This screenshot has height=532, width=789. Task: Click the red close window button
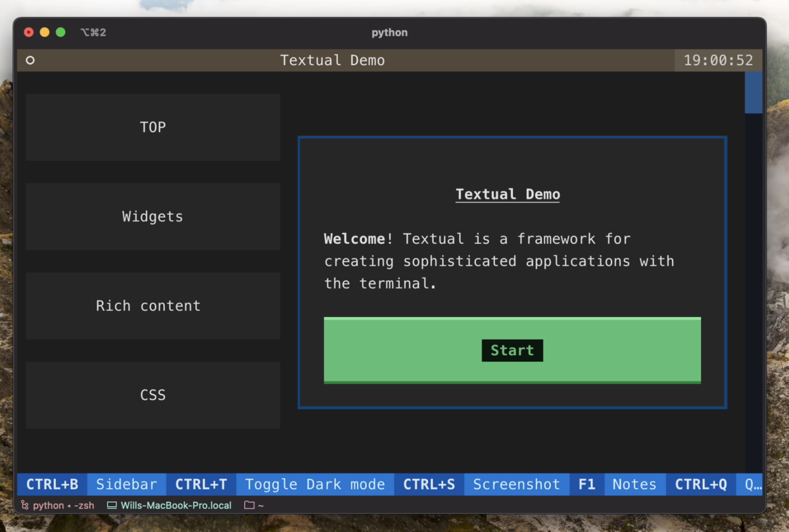29,32
